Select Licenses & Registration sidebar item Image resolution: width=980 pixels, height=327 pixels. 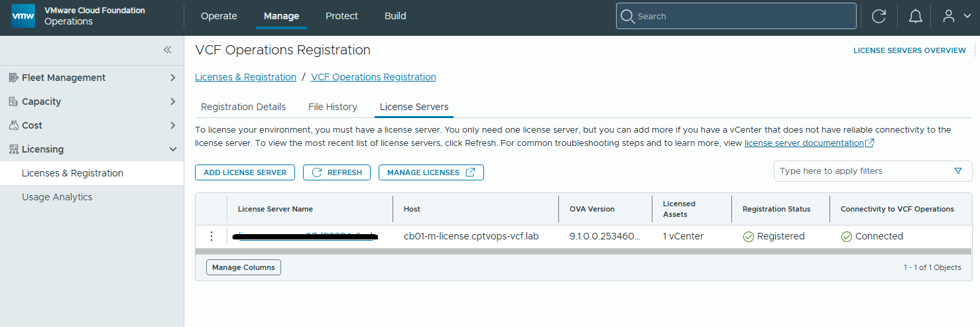(x=92, y=173)
